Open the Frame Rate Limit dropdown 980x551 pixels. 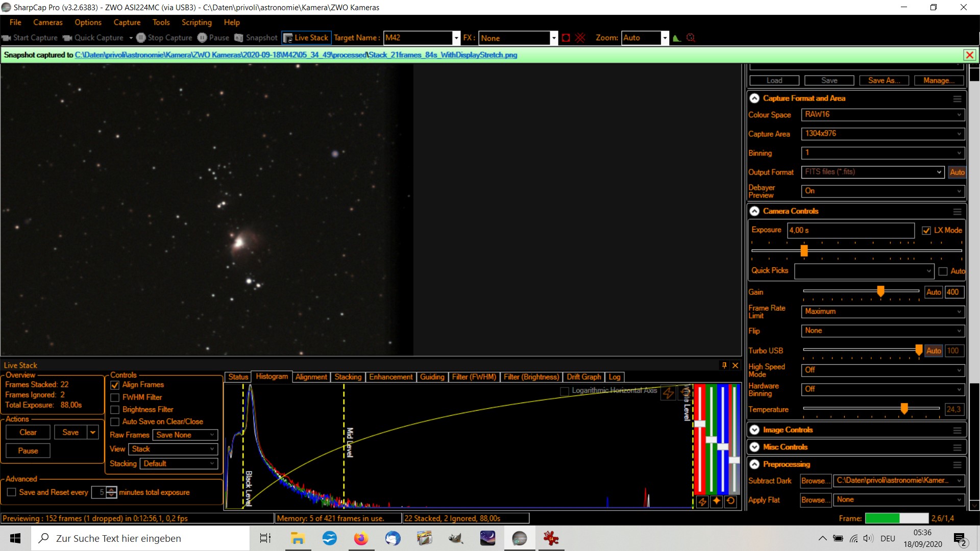[883, 312]
